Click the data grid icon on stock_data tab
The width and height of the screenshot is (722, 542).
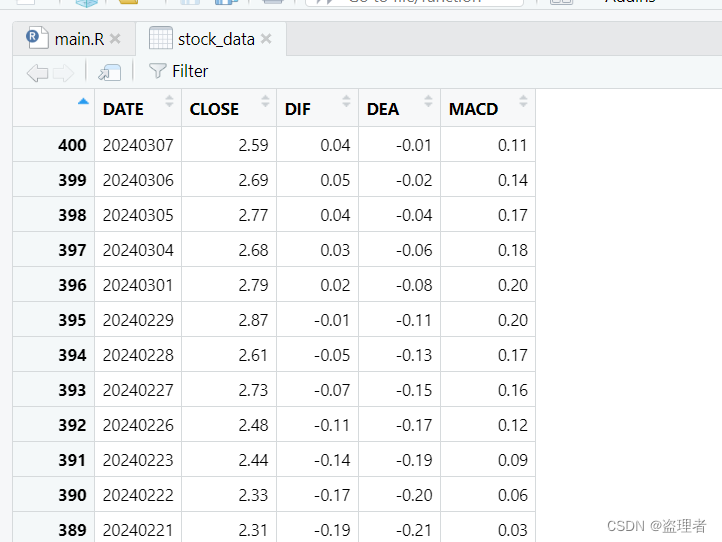coord(161,38)
